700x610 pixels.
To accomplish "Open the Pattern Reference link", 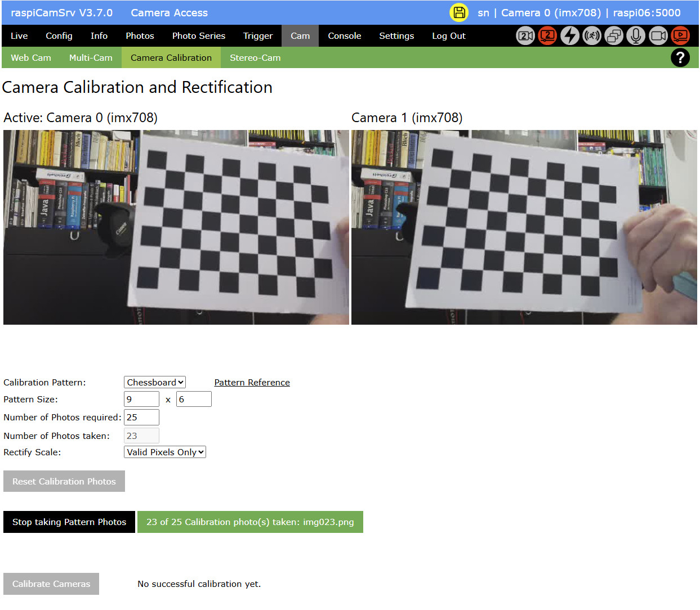I will [x=252, y=382].
